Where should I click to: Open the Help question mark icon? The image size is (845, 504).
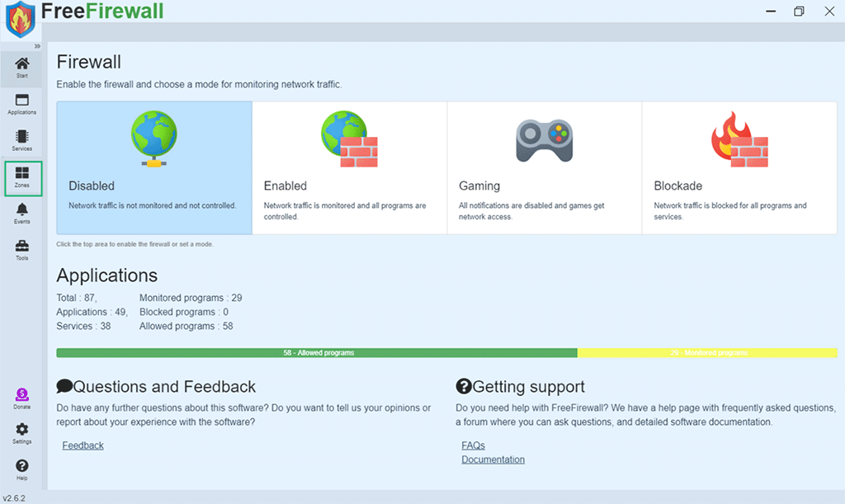(x=22, y=469)
